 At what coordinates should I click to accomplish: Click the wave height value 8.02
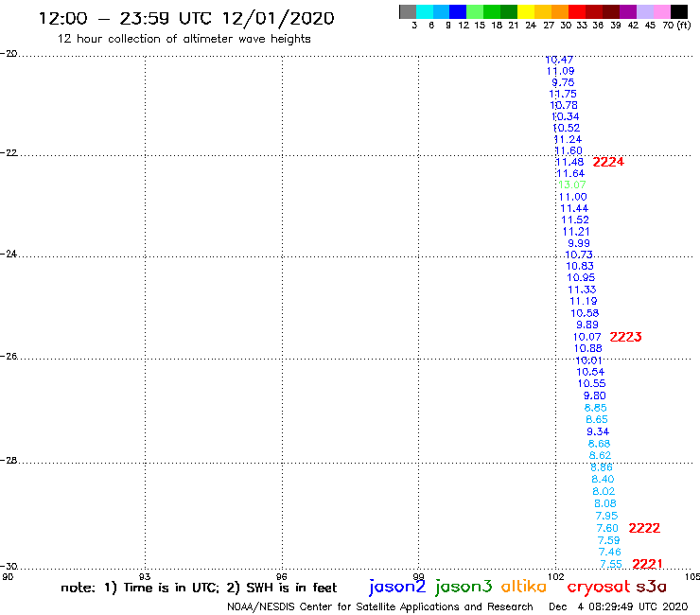click(604, 491)
